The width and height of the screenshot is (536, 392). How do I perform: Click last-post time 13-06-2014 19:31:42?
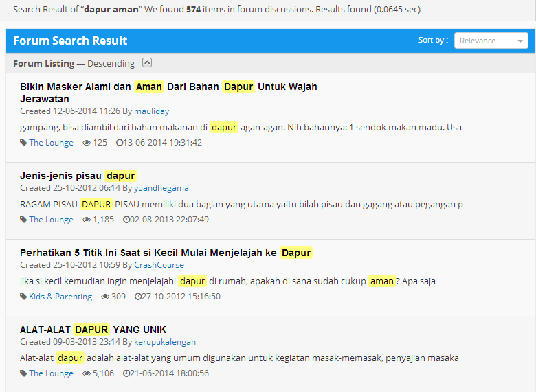[x=162, y=142]
